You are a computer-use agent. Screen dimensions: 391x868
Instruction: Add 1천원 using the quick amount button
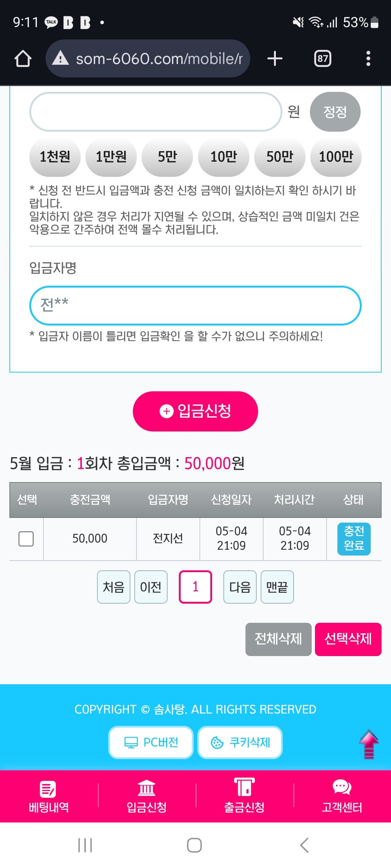pos(55,157)
